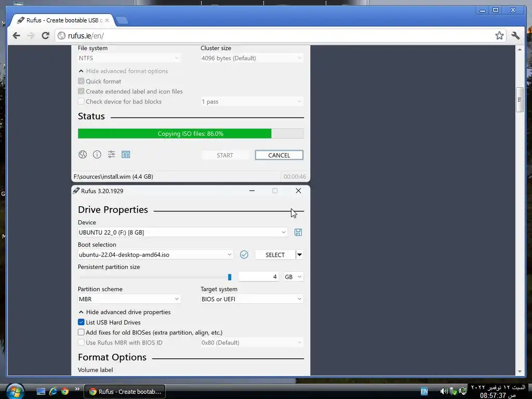Image resolution: width=532 pixels, height=399 pixels.
Task: Collapse Hide advanced drive properties
Action: pos(125,312)
